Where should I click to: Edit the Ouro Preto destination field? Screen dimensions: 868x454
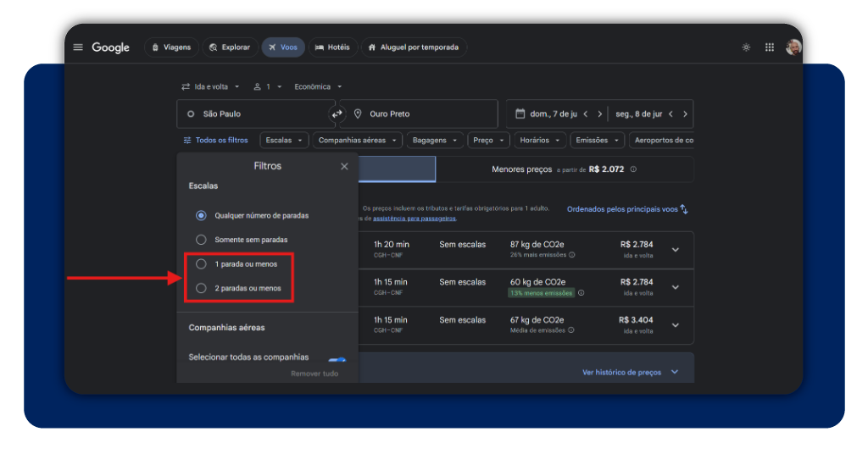pos(419,113)
